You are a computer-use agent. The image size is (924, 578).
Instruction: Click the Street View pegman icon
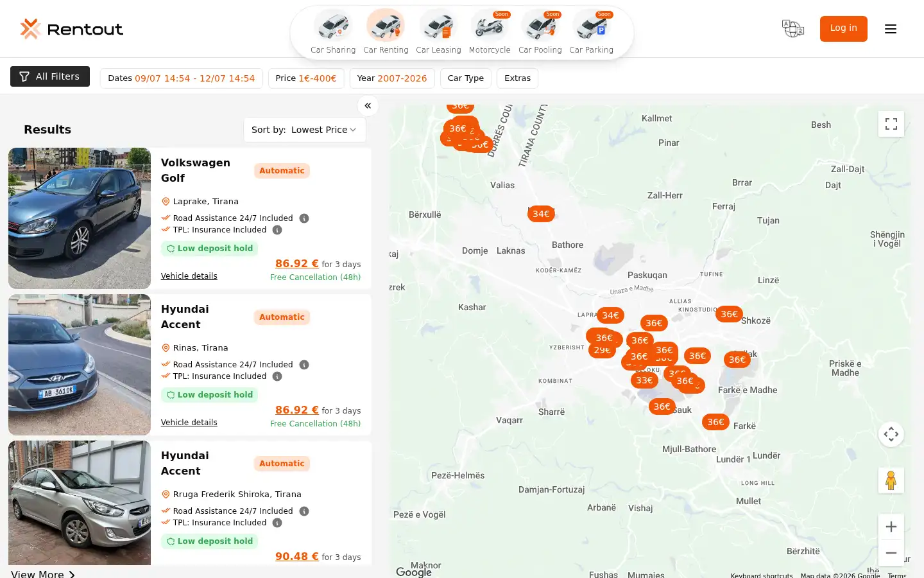tap(891, 480)
